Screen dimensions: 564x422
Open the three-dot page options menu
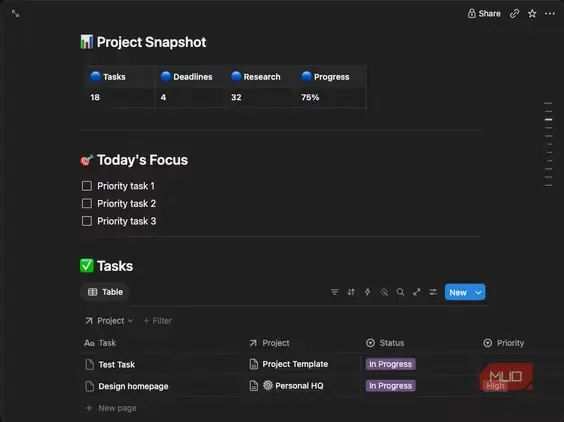tap(550, 14)
